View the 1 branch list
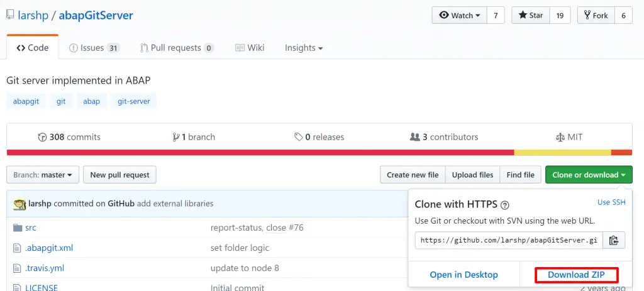Viewport: 644px width, 291px height. [194, 137]
